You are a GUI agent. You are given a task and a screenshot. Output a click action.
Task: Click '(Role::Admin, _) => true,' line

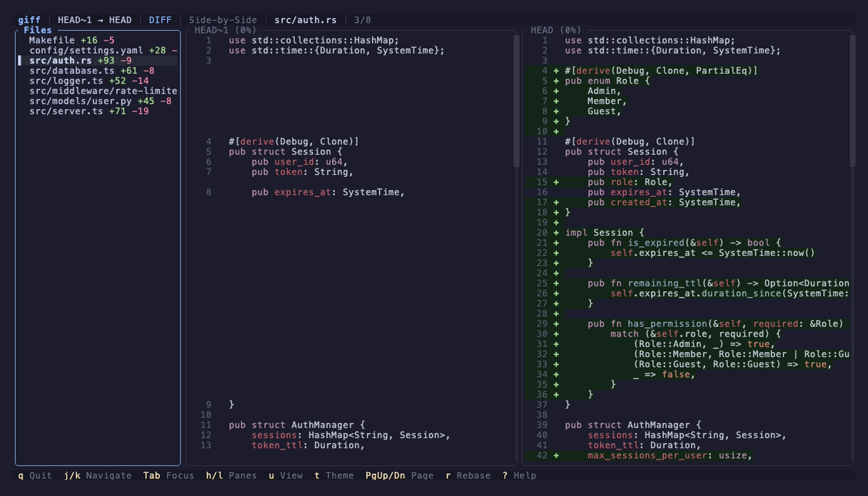coord(704,343)
